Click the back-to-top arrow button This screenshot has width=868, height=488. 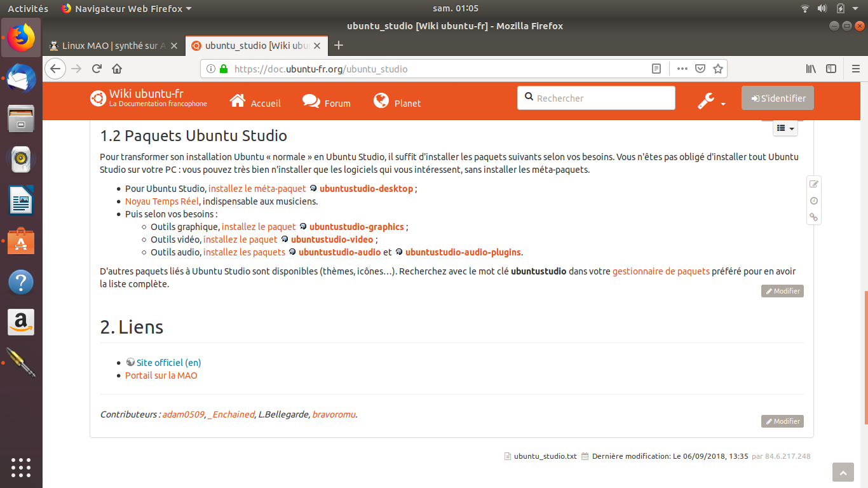point(843,473)
